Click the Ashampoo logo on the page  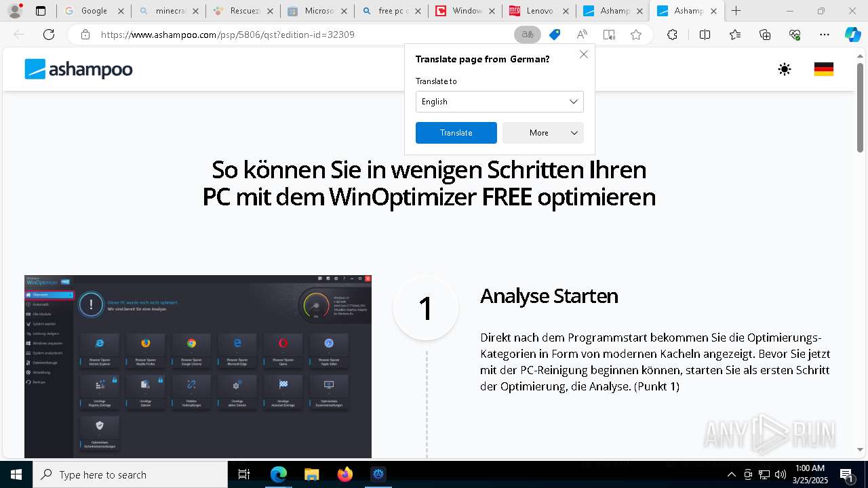[79, 69]
